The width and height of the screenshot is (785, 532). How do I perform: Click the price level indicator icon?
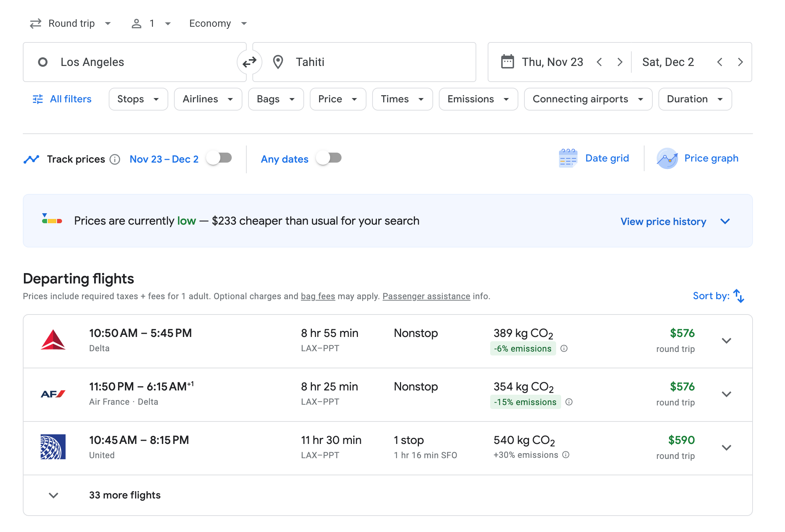[52, 219]
